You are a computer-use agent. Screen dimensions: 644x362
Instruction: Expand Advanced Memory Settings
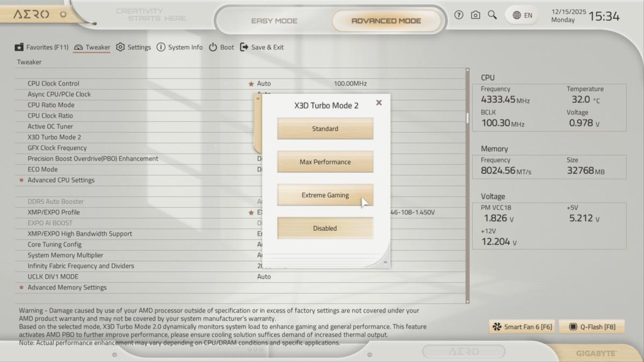pyautogui.click(x=67, y=287)
